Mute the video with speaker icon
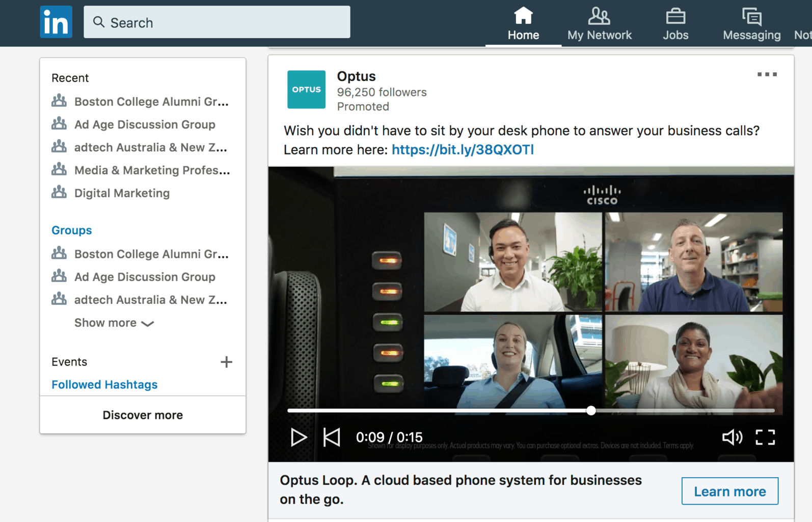The height and width of the screenshot is (522, 812). [x=732, y=437]
